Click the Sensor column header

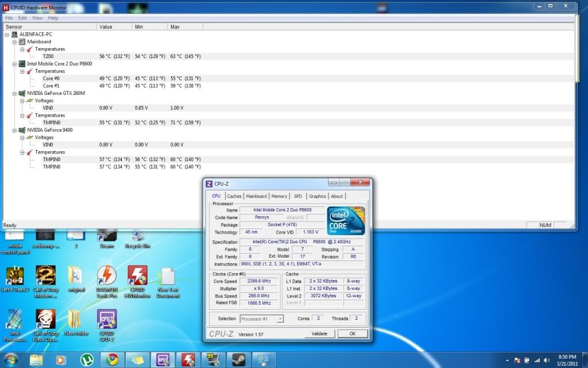tap(50, 27)
